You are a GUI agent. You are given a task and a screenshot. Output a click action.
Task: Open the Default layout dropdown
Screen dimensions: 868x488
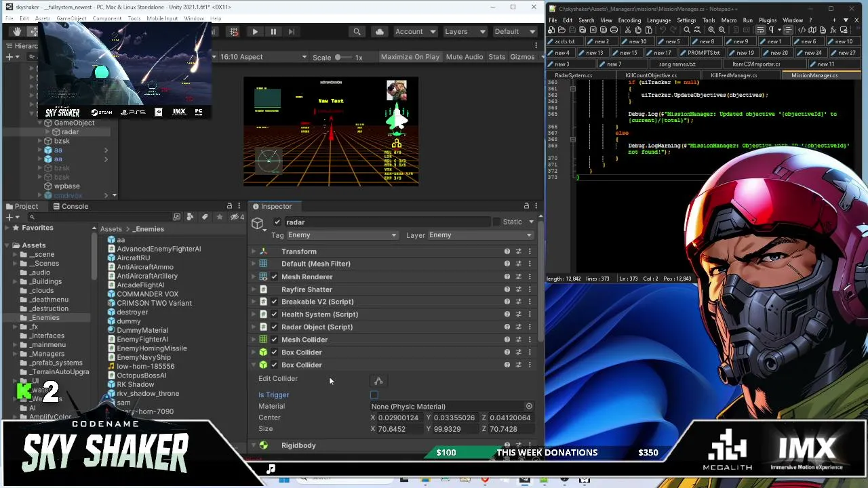point(515,32)
